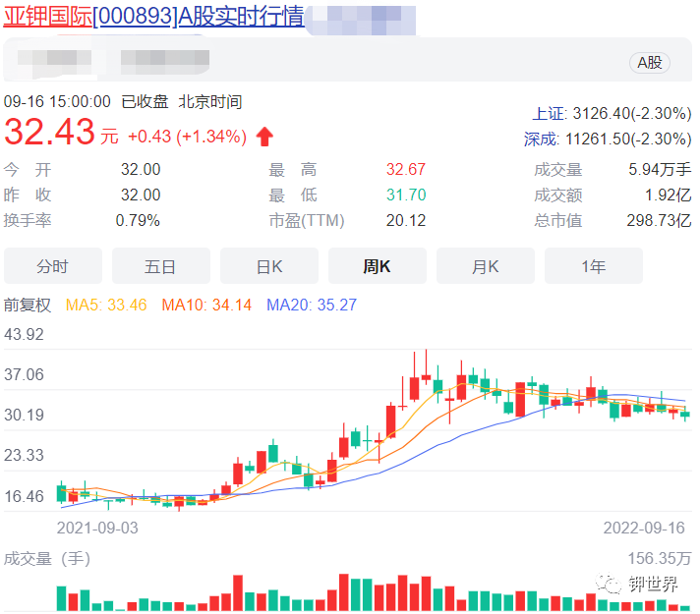Click the 成交量 value 5.94万手
The image size is (700, 614).
(660, 170)
